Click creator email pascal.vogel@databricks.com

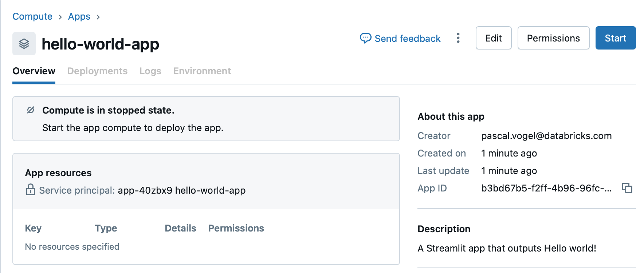546,136
